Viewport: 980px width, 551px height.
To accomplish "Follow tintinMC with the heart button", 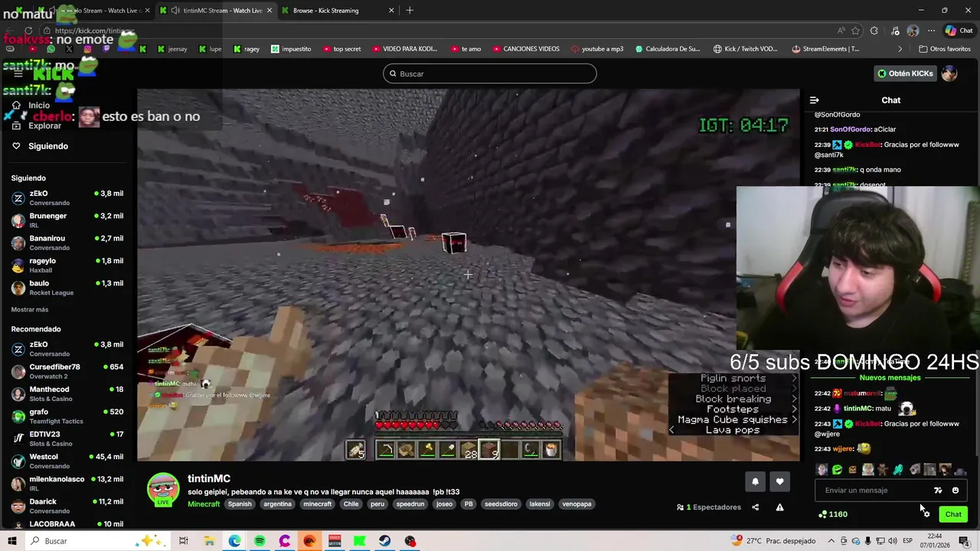I will (779, 481).
